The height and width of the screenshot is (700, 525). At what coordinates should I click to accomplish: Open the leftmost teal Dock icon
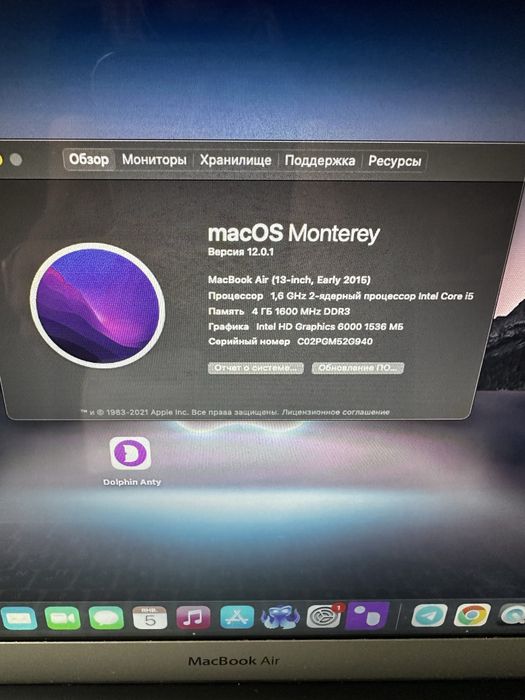(x=19, y=619)
